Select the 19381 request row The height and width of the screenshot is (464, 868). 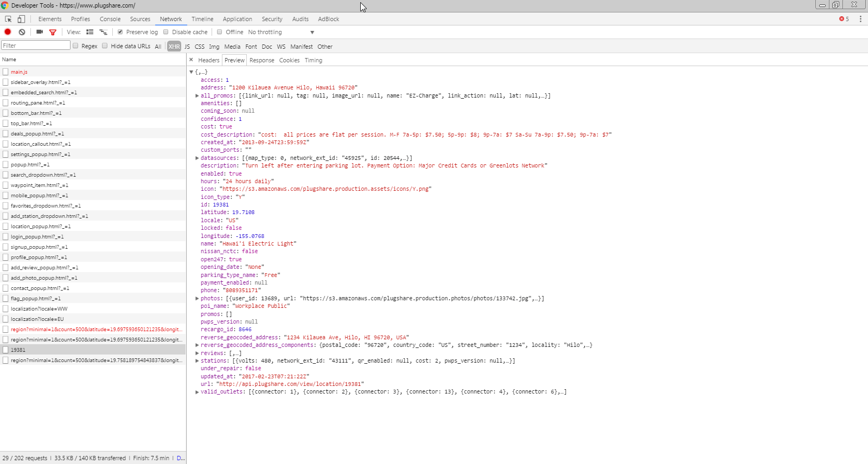pyautogui.click(x=93, y=350)
